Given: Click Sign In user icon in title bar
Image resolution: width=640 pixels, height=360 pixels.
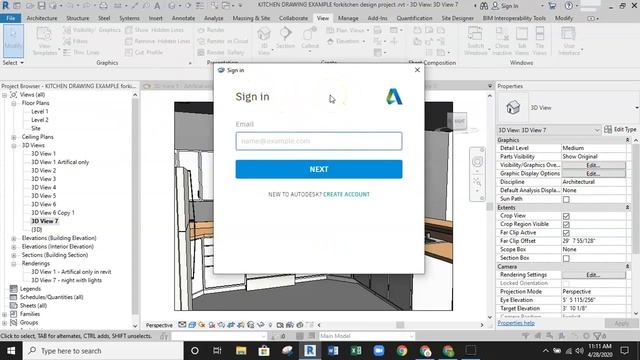Looking at the screenshot, I should (495, 6).
